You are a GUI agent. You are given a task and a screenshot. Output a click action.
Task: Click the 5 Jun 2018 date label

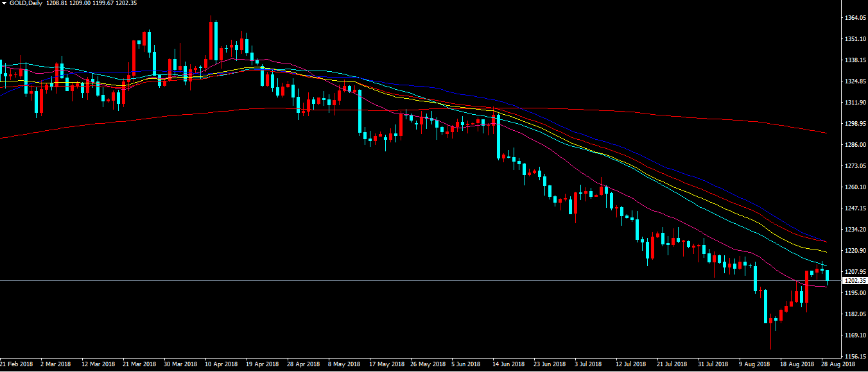tap(466, 364)
